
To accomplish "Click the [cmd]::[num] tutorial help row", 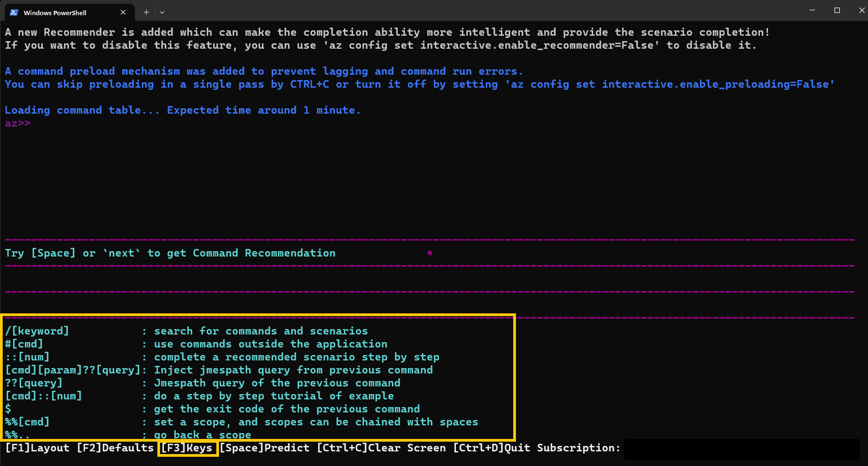I will click(x=200, y=396).
